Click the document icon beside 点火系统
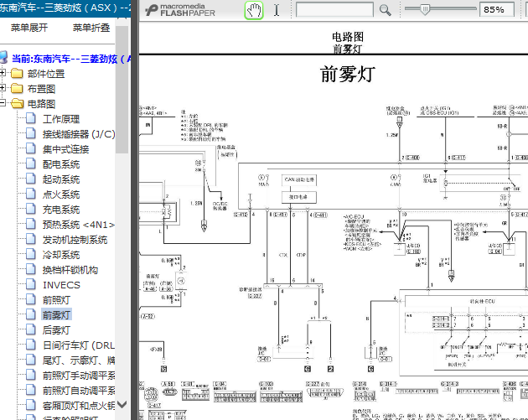528x420 pixels. pos(31,194)
